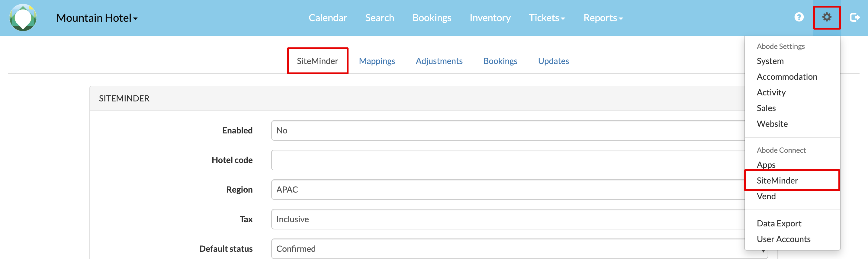Open the Tickets dropdown menu
Screen dimensions: 868x259
tap(547, 18)
